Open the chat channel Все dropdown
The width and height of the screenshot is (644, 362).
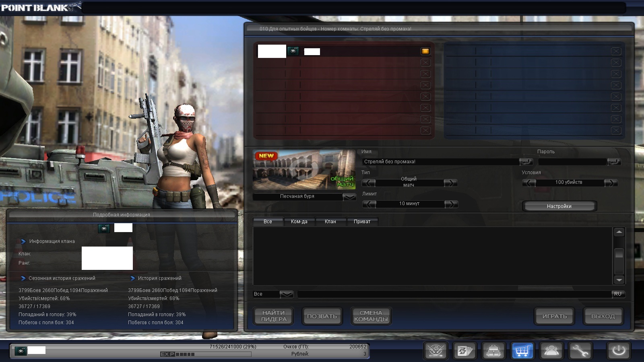tap(286, 294)
